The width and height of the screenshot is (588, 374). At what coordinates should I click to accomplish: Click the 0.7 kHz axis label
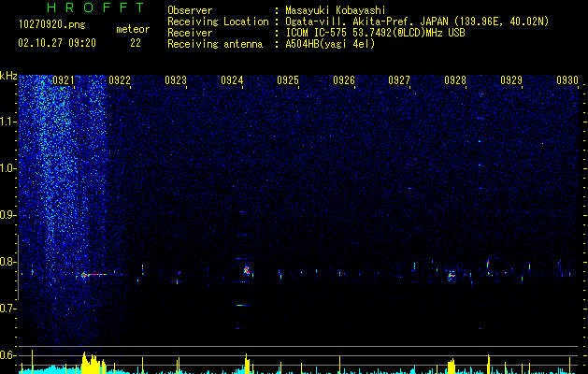pyautogui.click(x=8, y=309)
